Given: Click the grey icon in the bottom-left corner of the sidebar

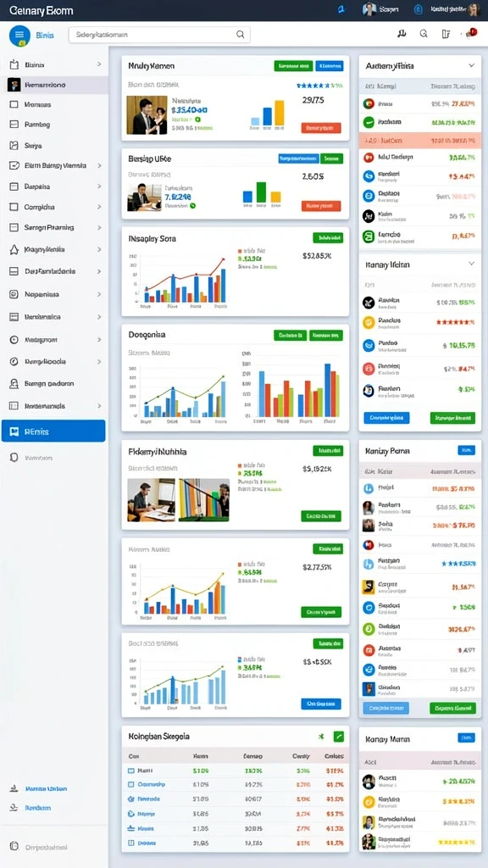Looking at the screenshot, I should (14, 847).
